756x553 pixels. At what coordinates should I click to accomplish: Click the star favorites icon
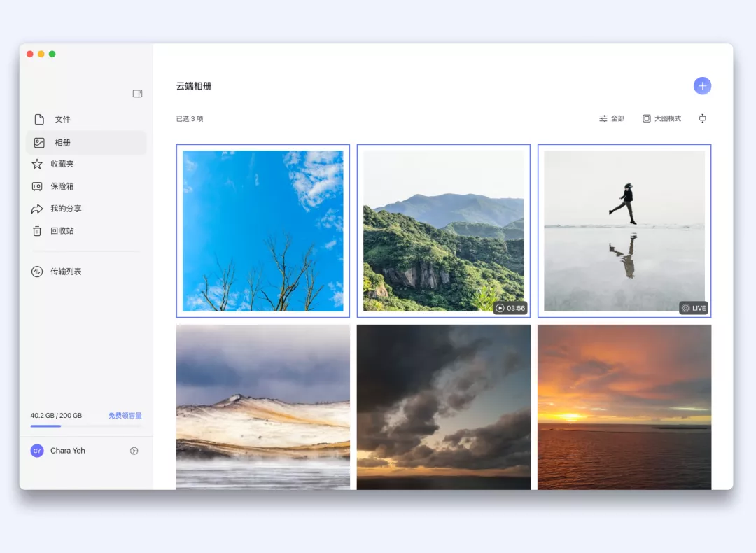pyautogui.click(x=37, y=164)
